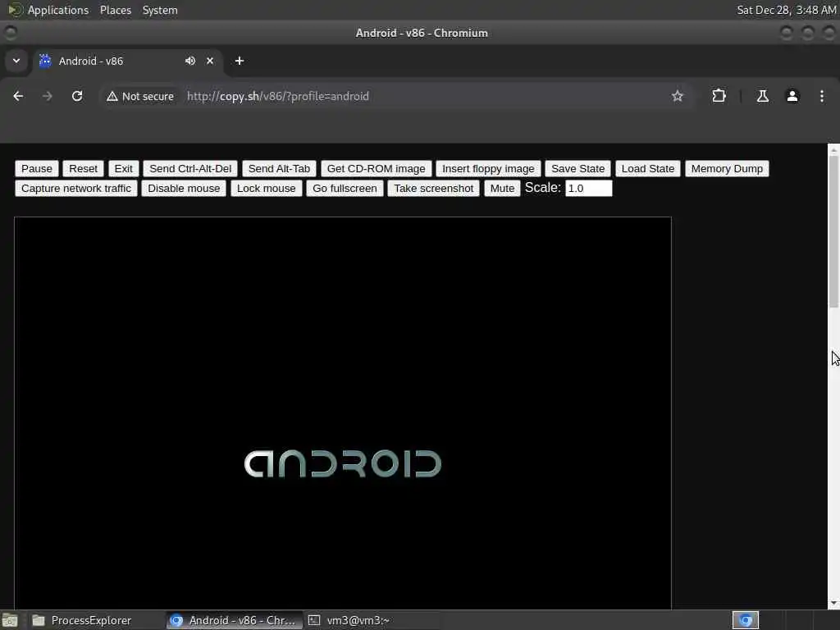Click Get CD-ROM image

coord(376,169)
